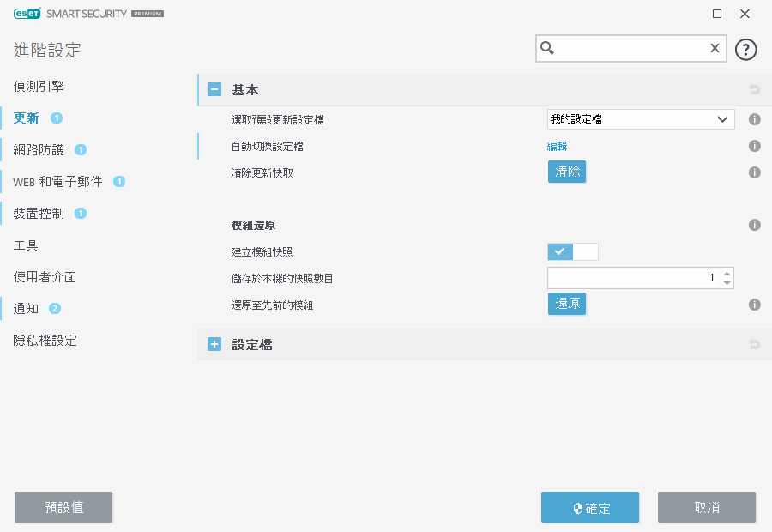This screenshot has height=532, width=772.
Task: Click the help question mark icon
Action: pos(746,49)
